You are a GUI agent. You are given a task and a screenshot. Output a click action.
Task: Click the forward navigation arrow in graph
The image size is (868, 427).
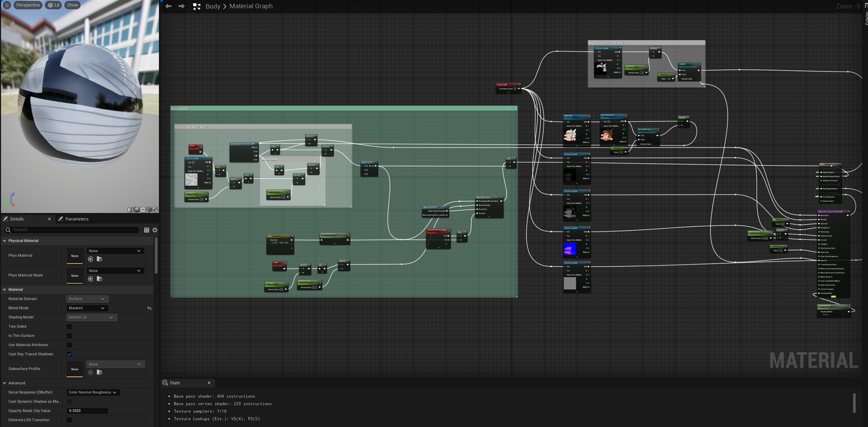click(x=181, y=6)
